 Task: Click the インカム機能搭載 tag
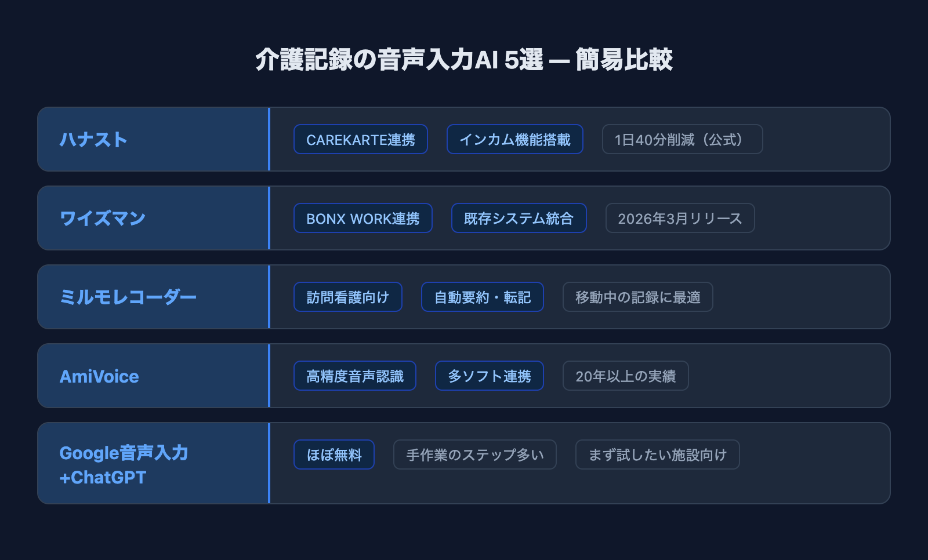coord(514,140)
